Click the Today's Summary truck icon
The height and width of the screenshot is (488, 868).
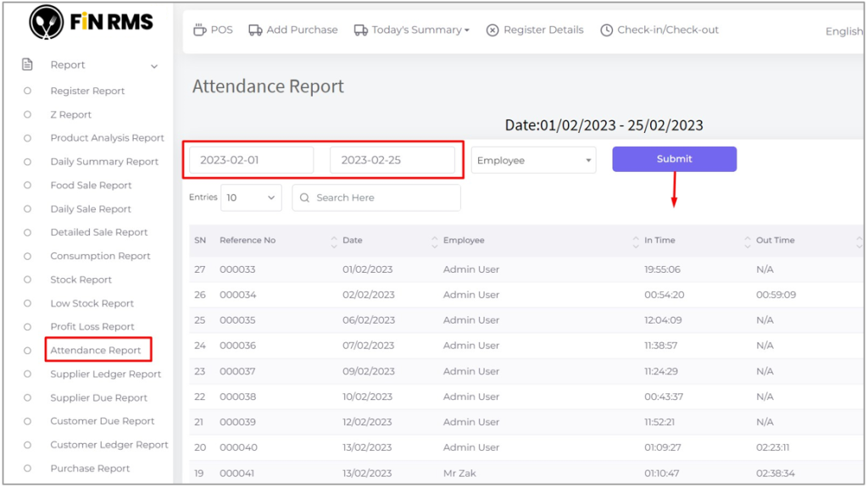pyautogui.click(x=360, y=30)
